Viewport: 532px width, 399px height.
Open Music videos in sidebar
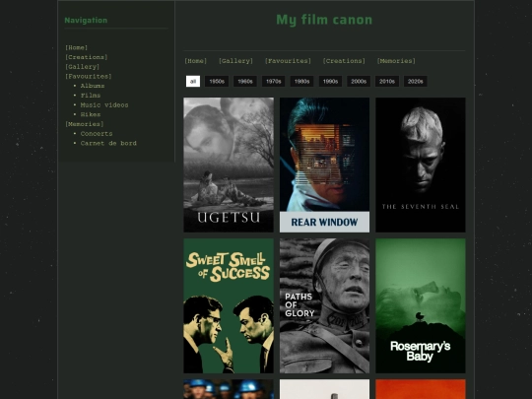pyautogui.click(x=104, y=104)
